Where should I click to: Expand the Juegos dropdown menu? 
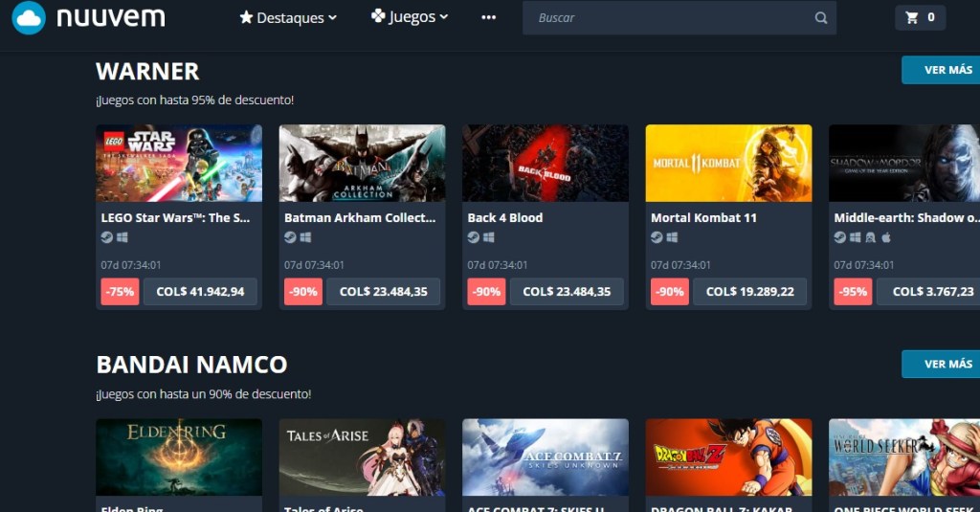pos(410,17)
